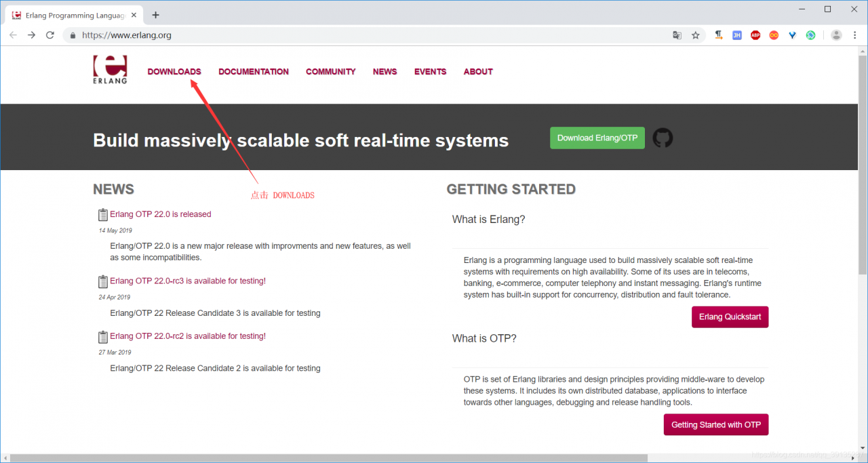Open the DOWNLOADS menu item
868x463 pixels.
pos(174,71)
